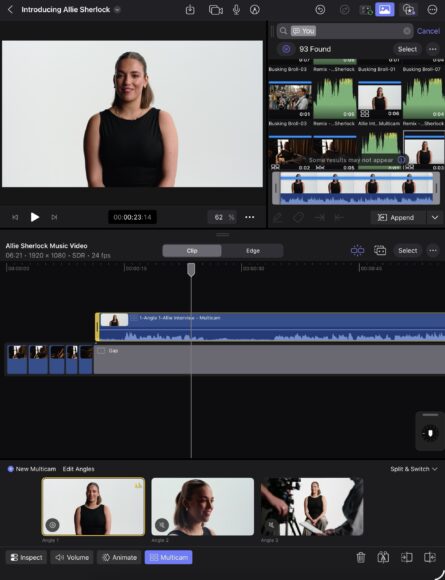Image resolution: width=445 pixels, height=580 pixels.
Task: Click the live drawing pen icon
Action: click(254, 10)
